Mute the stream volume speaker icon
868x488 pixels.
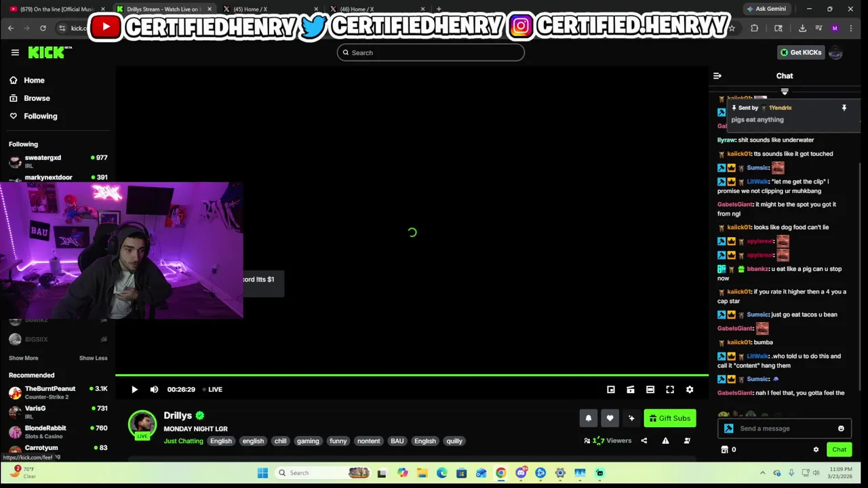click(154, 389)
